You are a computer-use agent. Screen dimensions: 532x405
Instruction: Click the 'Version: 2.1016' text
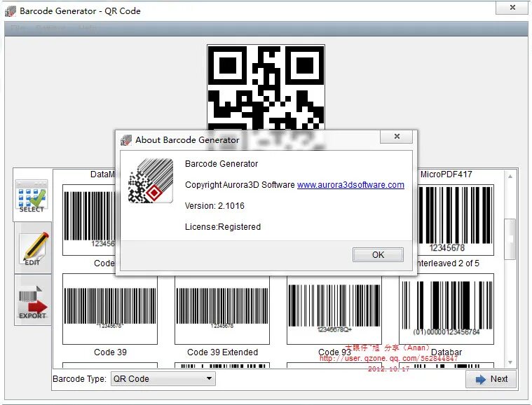[x=214, y=206]
